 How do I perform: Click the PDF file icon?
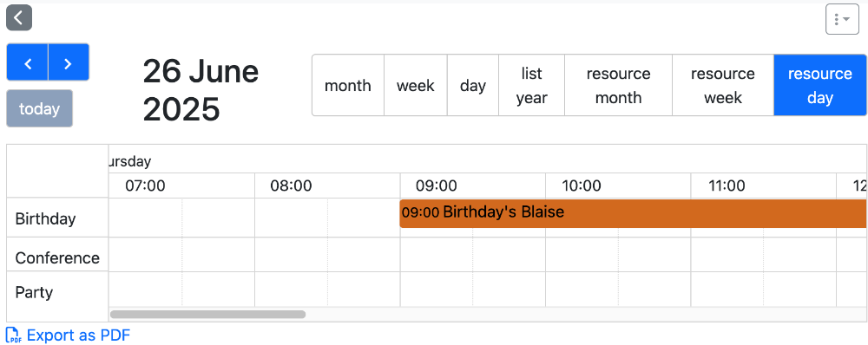[13, 335]
